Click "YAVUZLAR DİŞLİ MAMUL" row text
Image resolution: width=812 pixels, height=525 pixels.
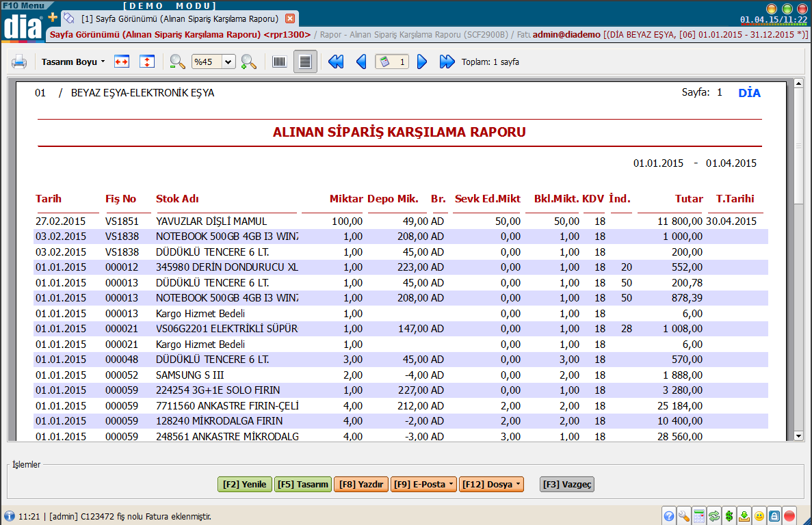point(211,221)
